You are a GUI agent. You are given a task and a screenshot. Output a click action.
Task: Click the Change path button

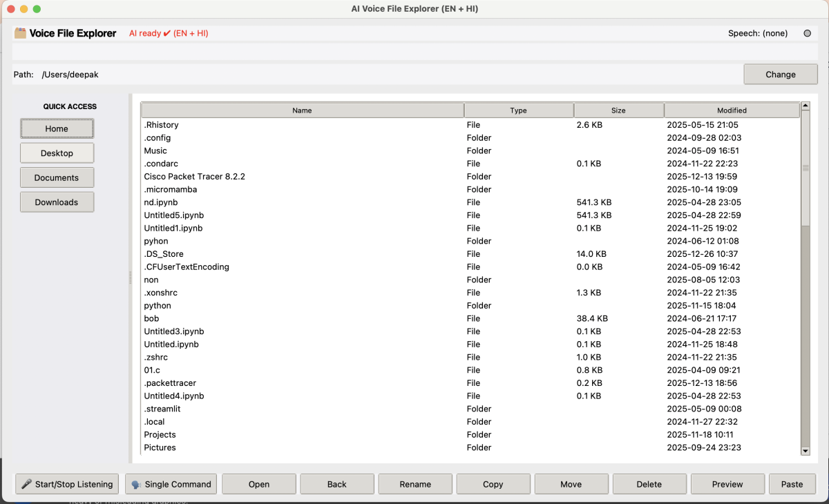[780, 75]
